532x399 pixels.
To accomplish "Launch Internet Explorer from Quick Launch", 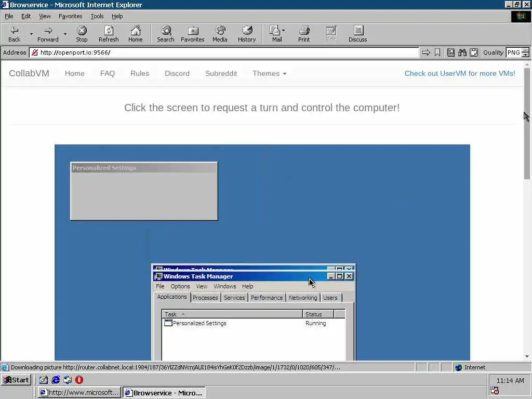I will click(56, 380).
